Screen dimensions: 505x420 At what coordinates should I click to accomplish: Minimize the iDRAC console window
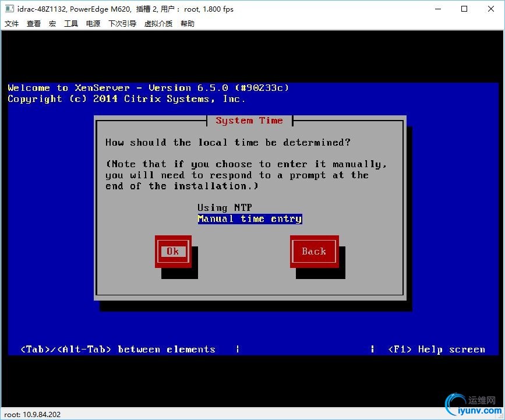click(438, 9)
